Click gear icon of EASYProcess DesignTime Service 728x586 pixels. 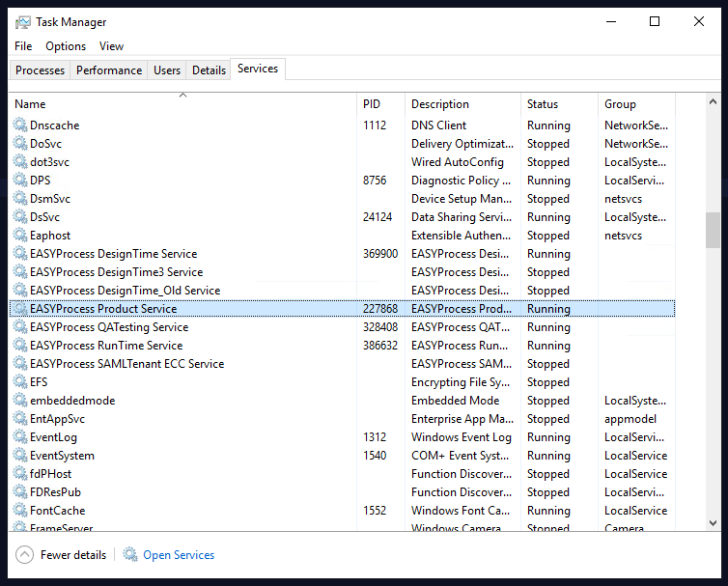pyautogui.click(x=20, y=254)
